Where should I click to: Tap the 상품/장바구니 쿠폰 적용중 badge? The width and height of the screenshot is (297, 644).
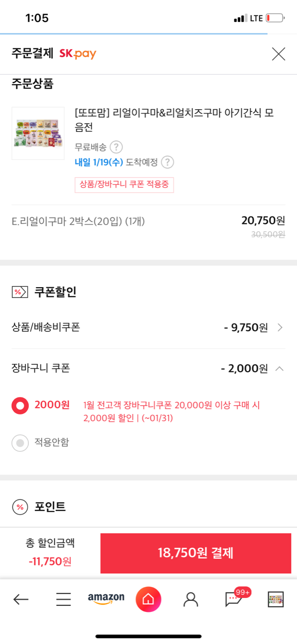(124, 185)
